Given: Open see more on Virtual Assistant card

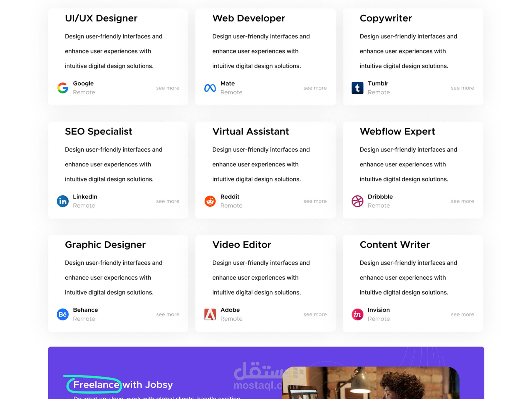Looking at the screenshot, I should pos(315,201).
